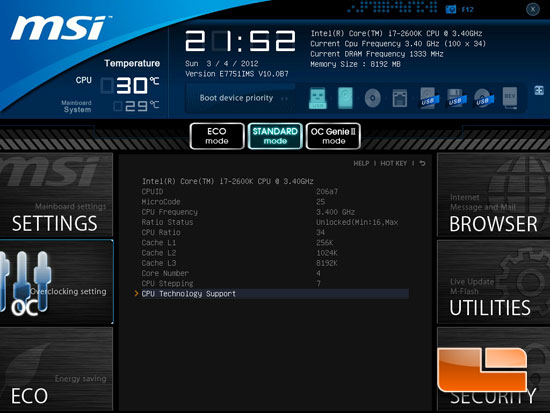
Task: Click the F12 screenshot camera icon
Action: [451, 9]
